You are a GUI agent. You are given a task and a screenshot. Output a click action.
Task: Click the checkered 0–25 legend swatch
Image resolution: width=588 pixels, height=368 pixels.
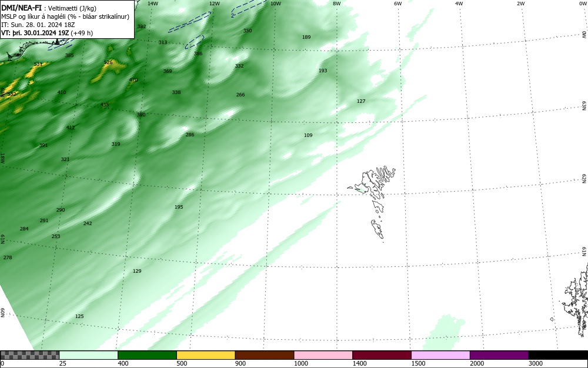point(29,355)
